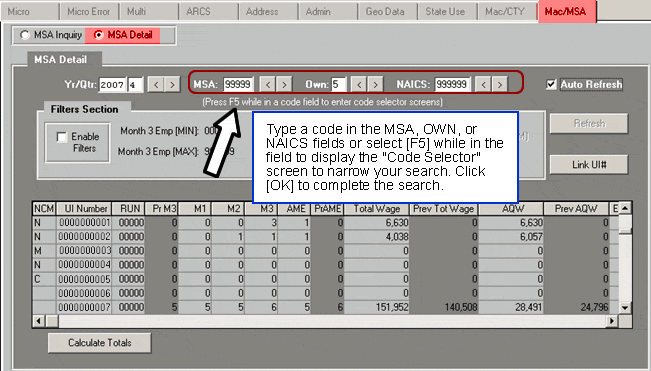Image resolution: width=651 pixels, height=371 pixels.
Task: Go to previous MSA code arrow
Action: coord(268,85)
